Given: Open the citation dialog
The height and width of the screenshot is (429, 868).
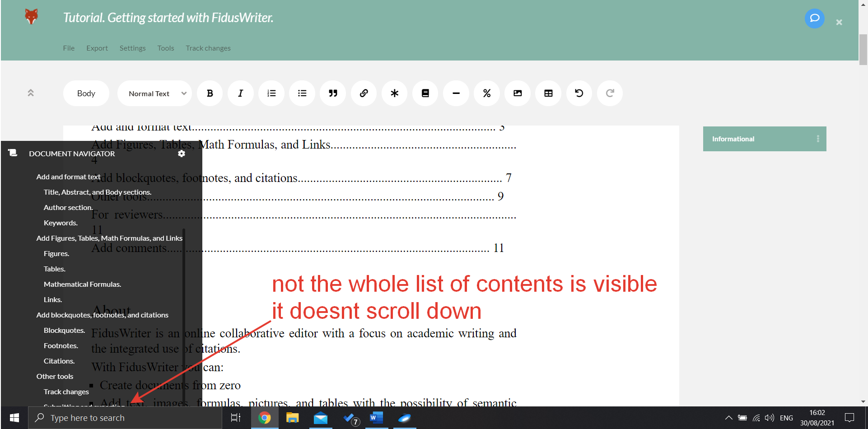Looking at the screenshot, I should (x=425, y=93).
